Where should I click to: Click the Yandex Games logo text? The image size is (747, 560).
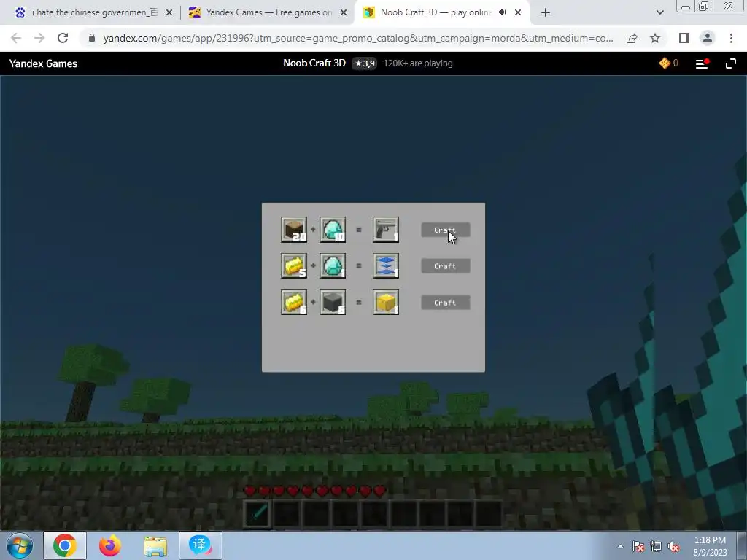43,63
